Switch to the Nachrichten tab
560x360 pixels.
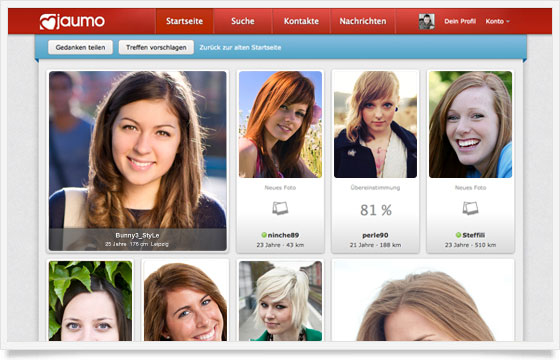(363, 21)
